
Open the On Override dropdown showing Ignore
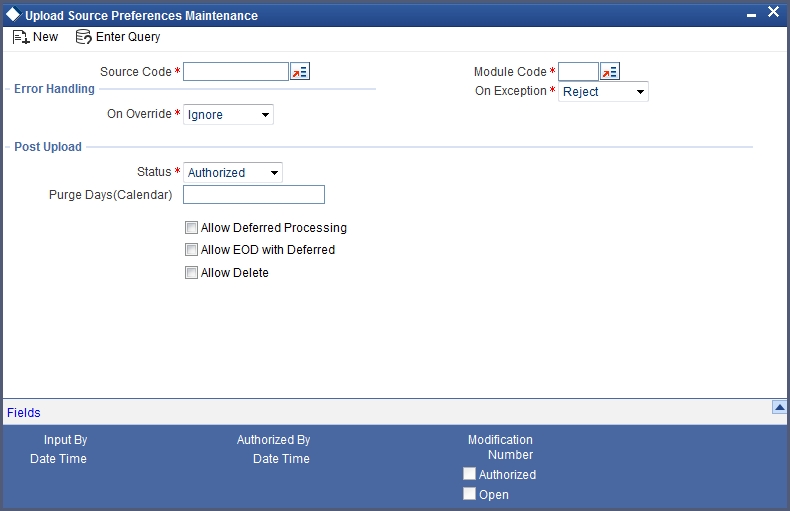[228, 114]
